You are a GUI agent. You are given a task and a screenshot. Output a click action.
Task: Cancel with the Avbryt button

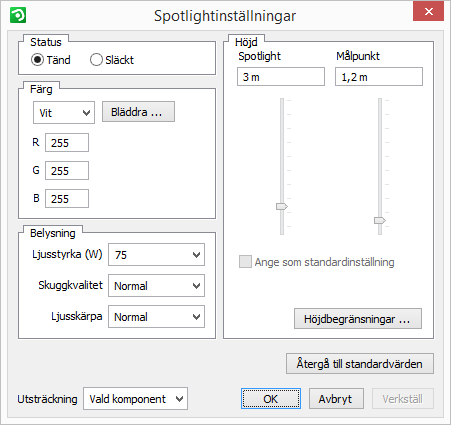336,399
